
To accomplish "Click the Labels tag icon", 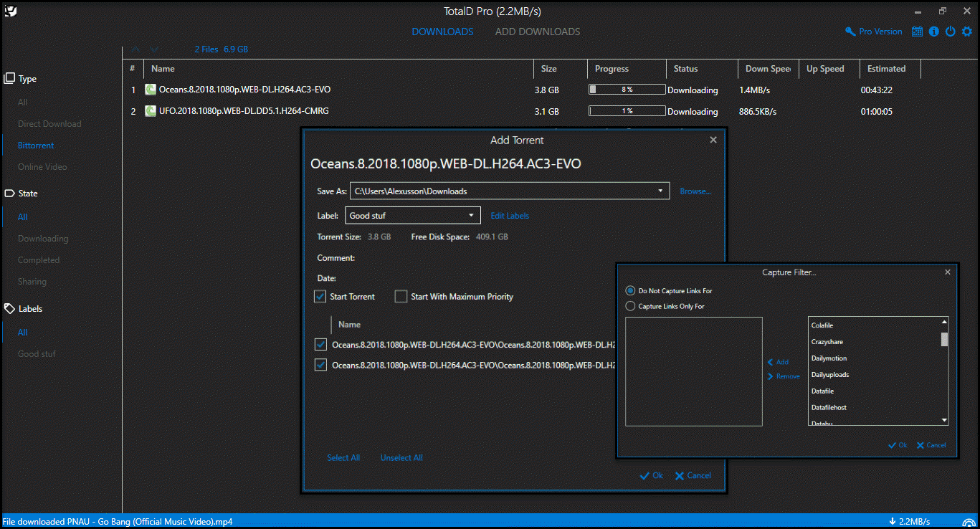I will pos(9,309).
